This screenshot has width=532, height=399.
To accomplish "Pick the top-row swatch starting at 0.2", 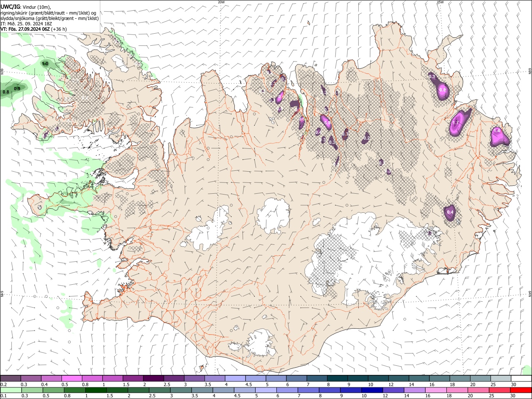I will point(10,379).
